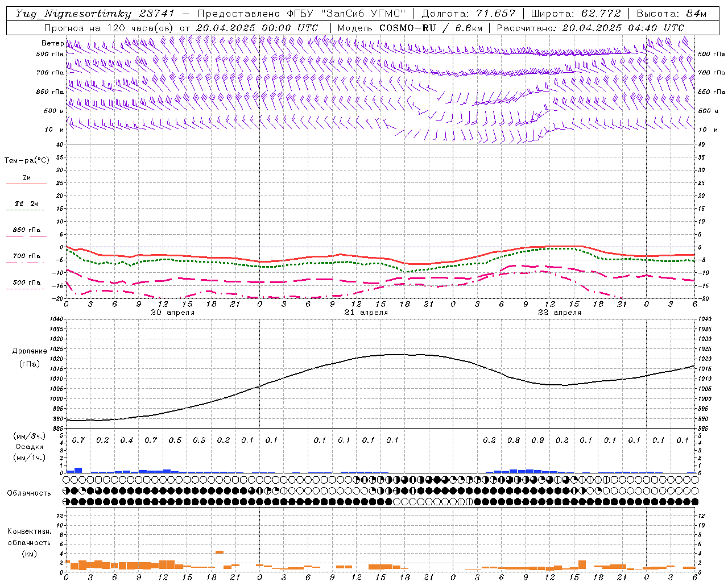The height and width of the screenshot is (582, 728).
Task: Click the 22 апреля date label
Action: pyautogui.click(x=560, y=313)
